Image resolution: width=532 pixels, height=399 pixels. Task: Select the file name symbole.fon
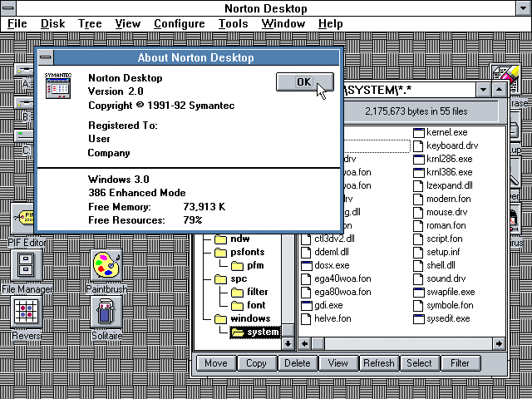coord(450,305)
